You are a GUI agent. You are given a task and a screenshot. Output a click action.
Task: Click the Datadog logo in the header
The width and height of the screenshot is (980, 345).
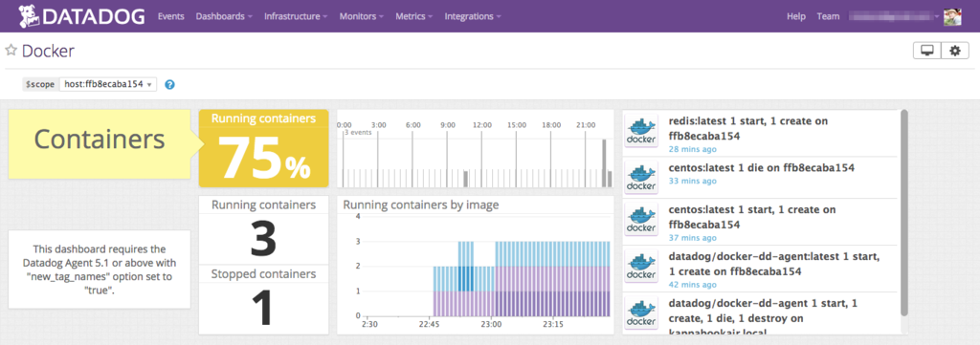[82, 16]
